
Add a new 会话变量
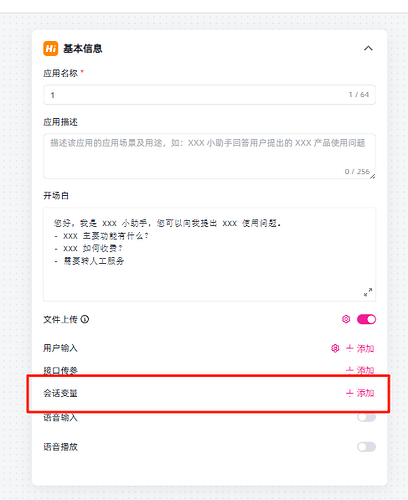point(360,393)
